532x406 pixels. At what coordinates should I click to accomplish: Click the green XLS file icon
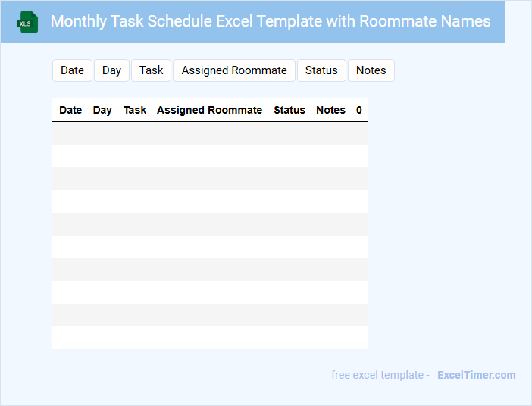(x=28, y=22)
